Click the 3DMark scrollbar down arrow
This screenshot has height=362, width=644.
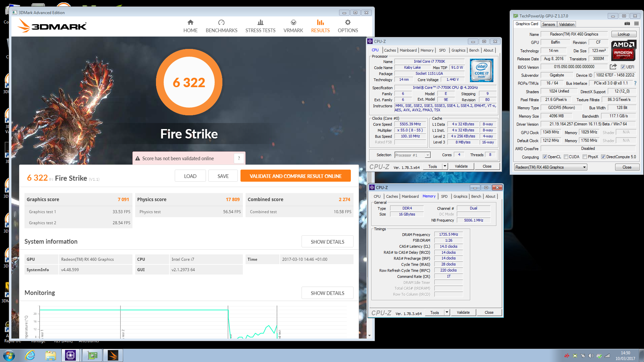click(x=369, y=335)
